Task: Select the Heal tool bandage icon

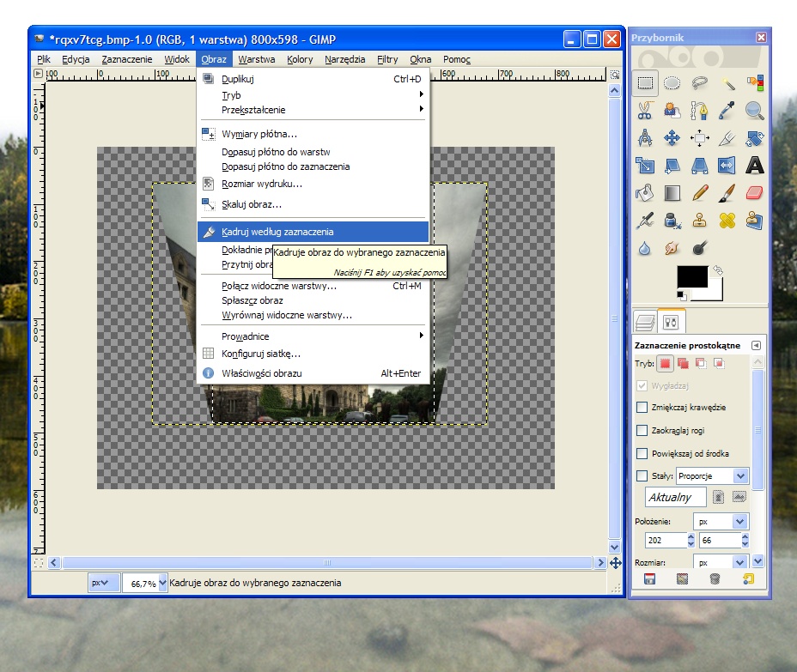Action: click(727, 221)
